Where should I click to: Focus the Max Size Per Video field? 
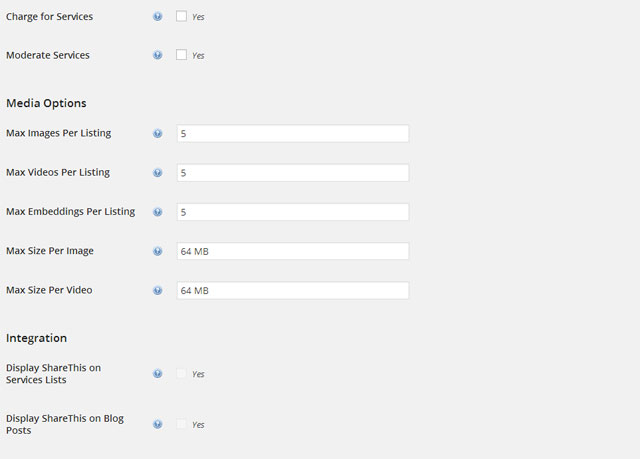pyautogui.click(x=293, y=290)
